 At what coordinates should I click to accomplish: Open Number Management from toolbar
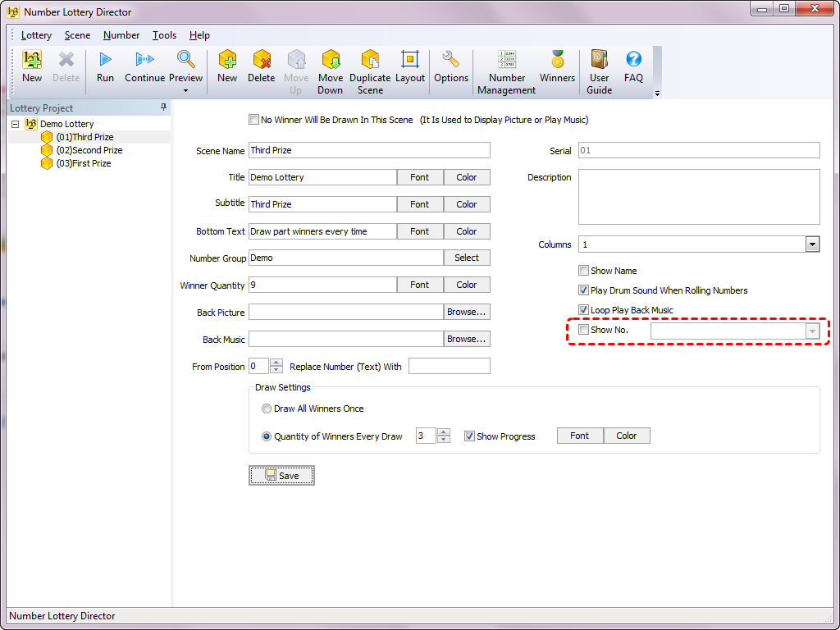pos(506,60)
